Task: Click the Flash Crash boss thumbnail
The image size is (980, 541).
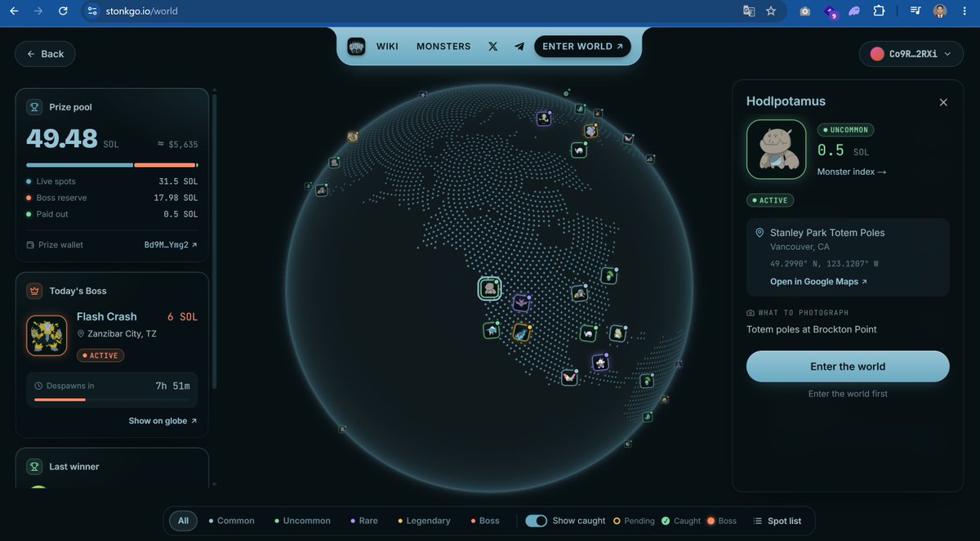Action: pos(47,336)
